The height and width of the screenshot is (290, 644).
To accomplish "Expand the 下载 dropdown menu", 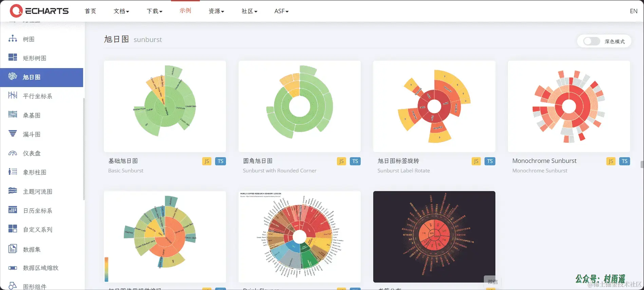I will 154,11.
